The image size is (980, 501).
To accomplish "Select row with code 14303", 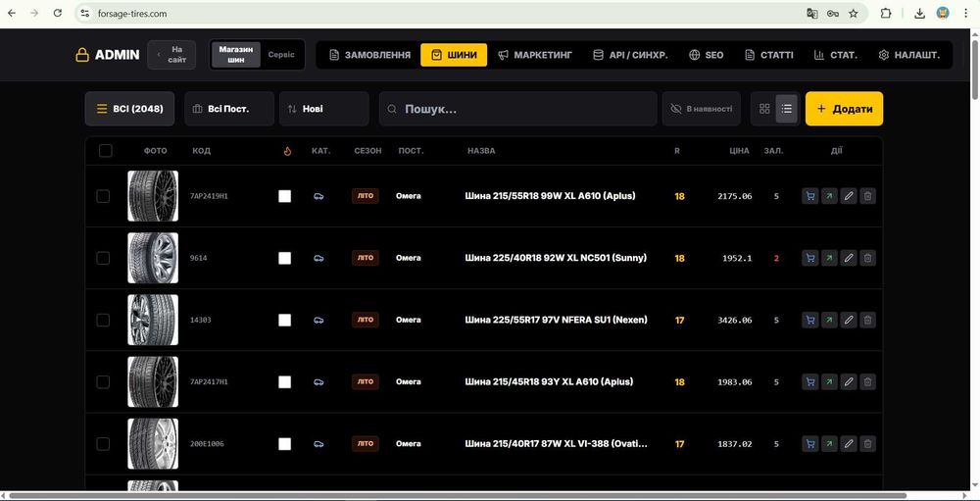I will 103,320.
